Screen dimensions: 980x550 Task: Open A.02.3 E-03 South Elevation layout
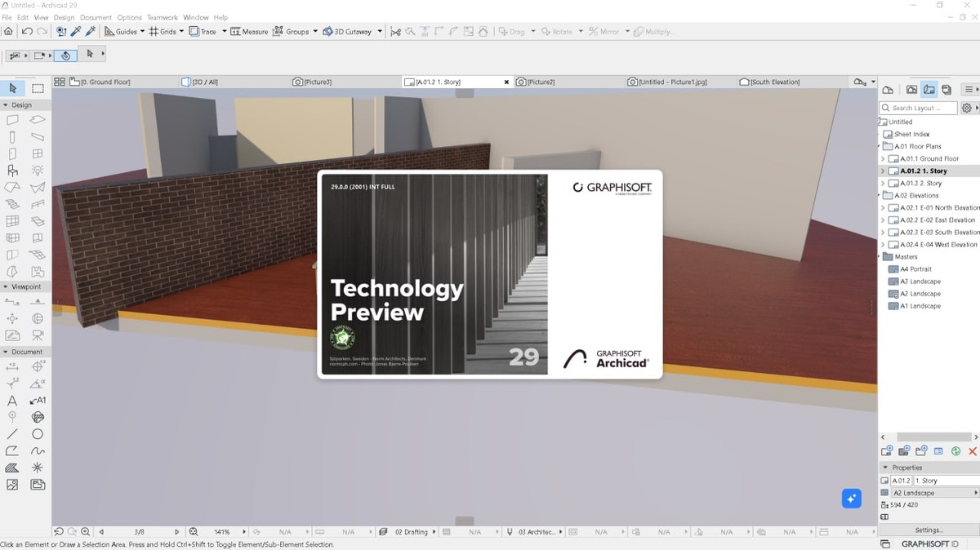tap(933, 232)
